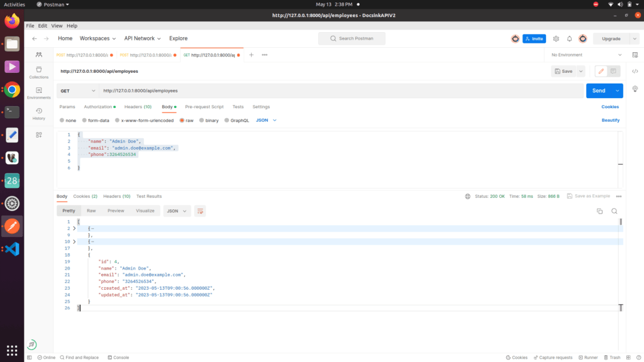644x362 pixels.
Task: Select the Collections icon in left sidebar
Action: pos(38,70)
